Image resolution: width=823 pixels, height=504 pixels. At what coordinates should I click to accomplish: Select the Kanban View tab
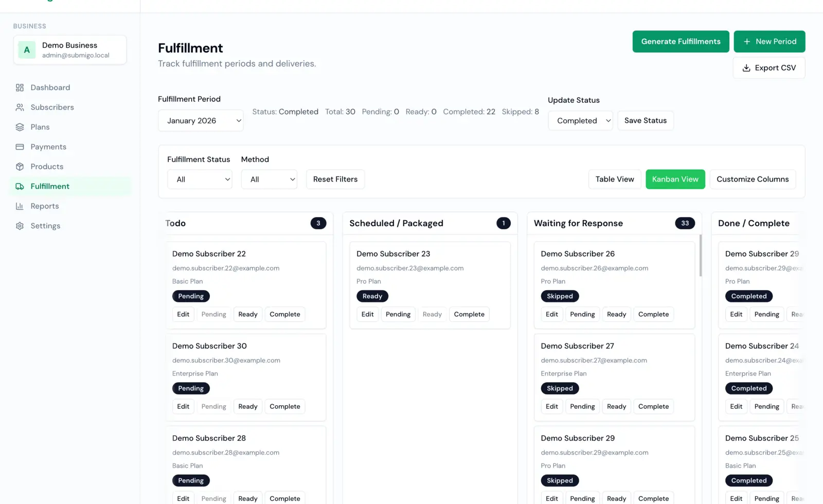click(x=675, y=179)
